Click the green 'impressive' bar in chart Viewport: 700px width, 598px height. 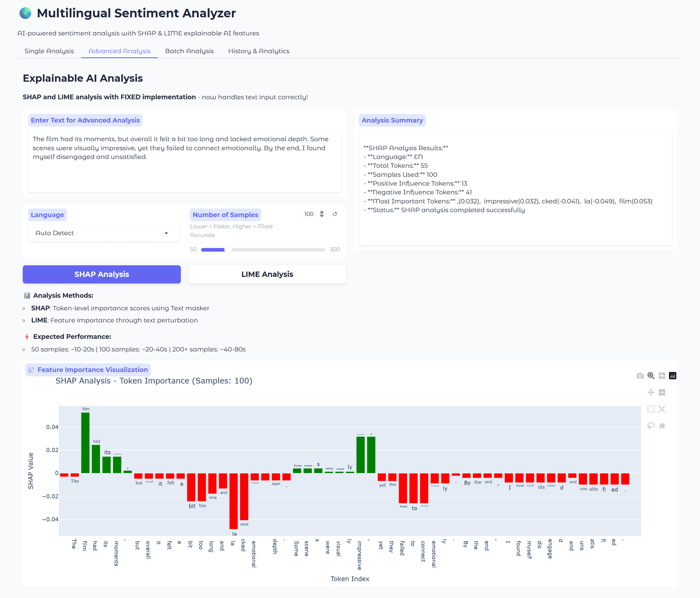pyautogui.click(x=361, y=455)
